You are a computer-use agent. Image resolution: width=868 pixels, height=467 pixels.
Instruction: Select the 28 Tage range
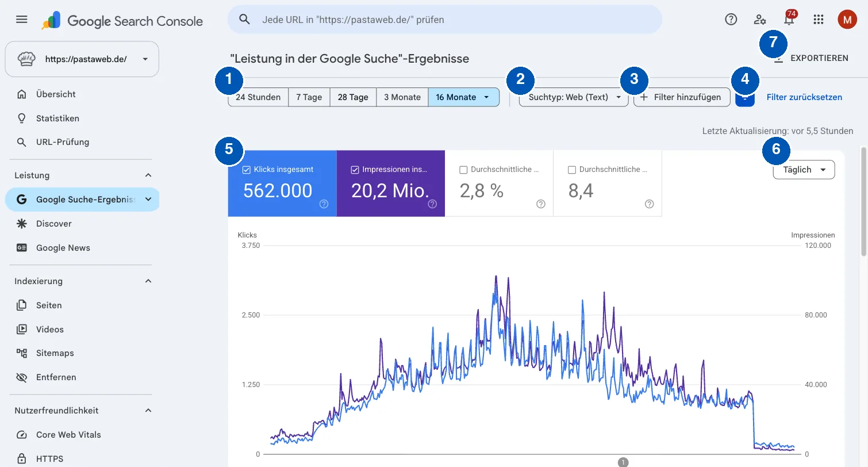point(353,97)
